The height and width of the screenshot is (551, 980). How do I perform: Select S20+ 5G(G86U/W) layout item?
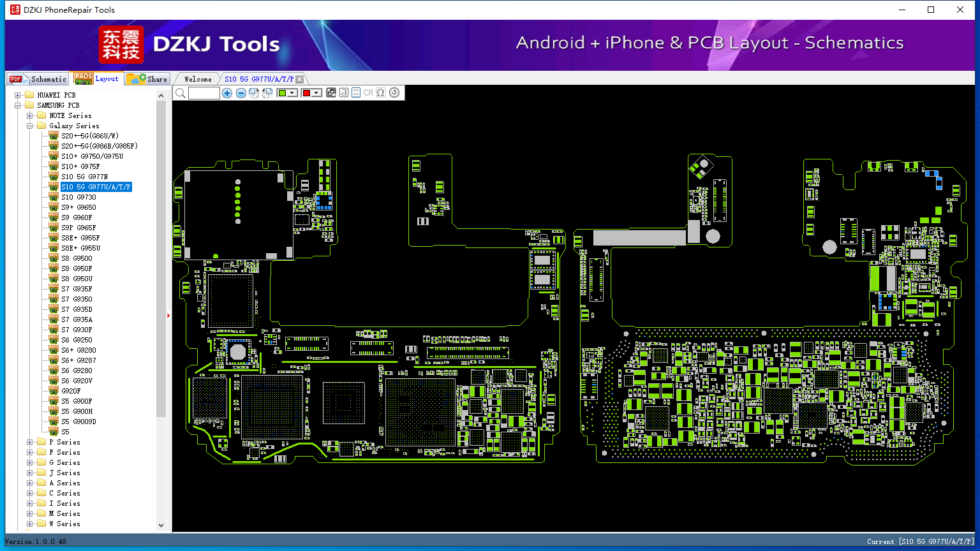tap(90, 136)
